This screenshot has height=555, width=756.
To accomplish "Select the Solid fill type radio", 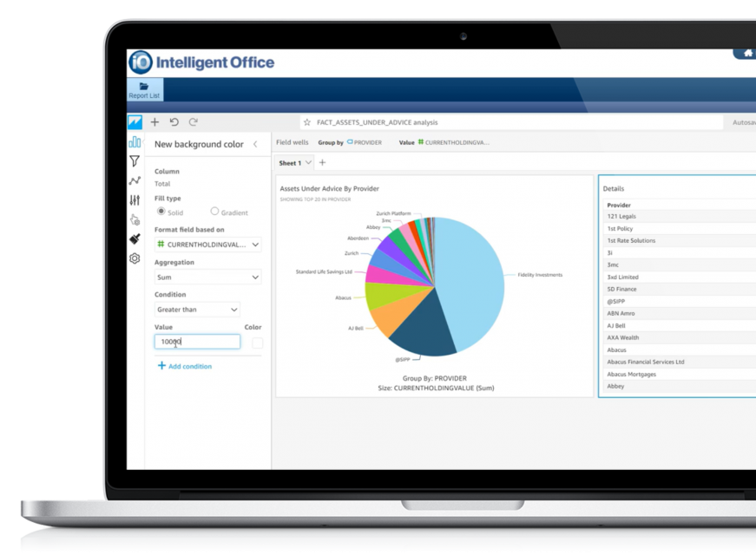I will point(161,212).
